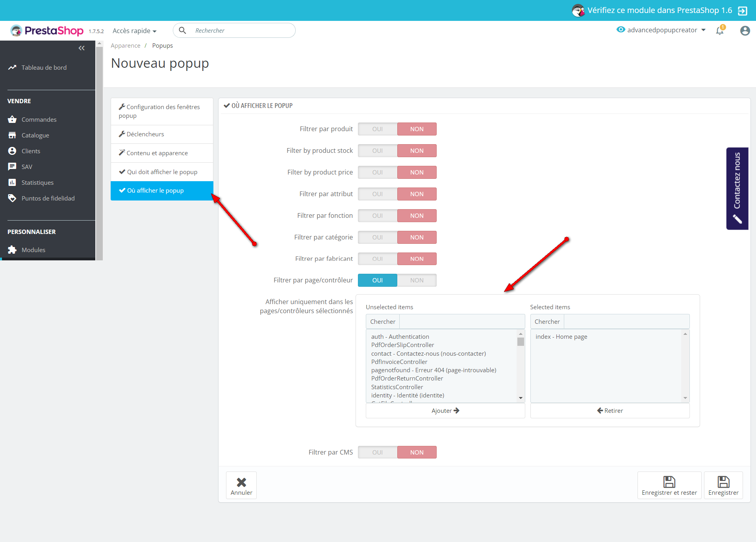Image resolution: width=756 pixels, height=542 pixels.
Task: Click the Ajouter button
Action: coord(445,410)
